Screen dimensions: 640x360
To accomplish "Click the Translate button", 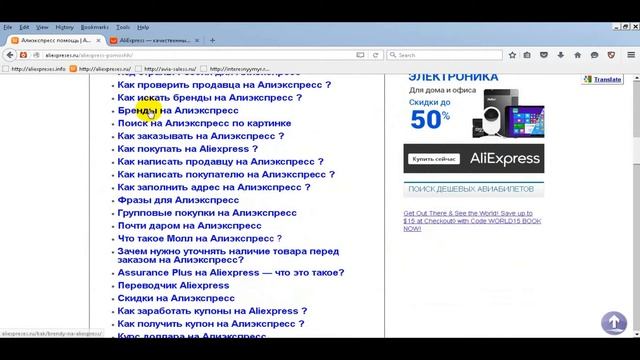I will 602,80.
